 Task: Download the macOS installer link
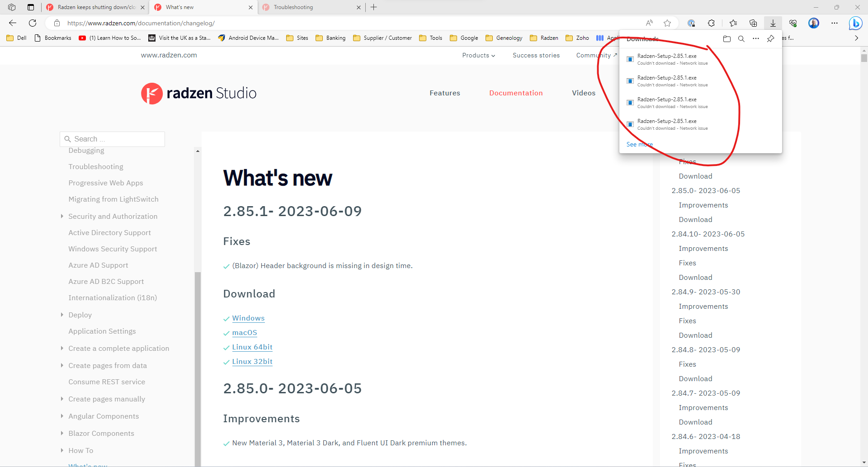click(245, 333)
